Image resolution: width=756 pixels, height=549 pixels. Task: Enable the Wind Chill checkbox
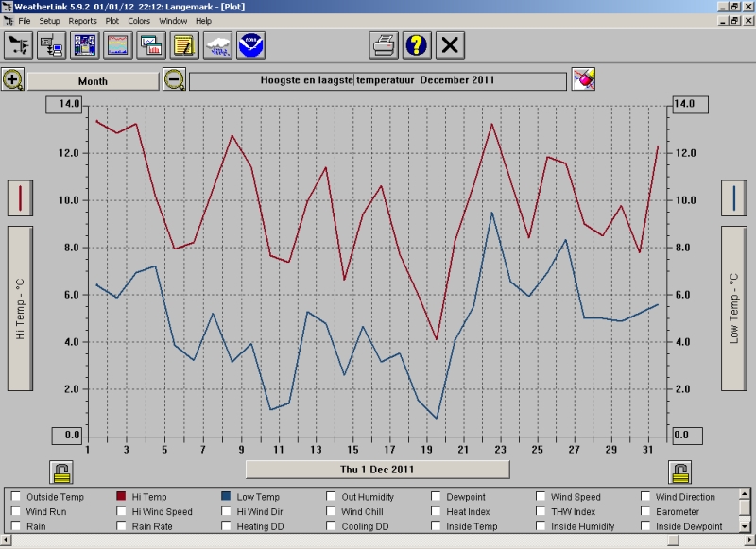(331, 511)
